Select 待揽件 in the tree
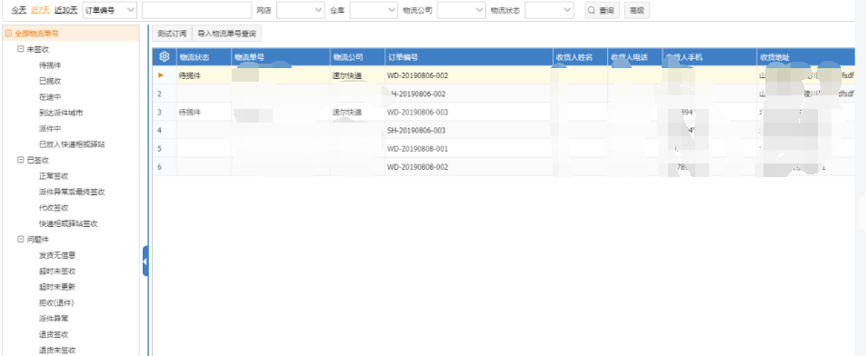The image size is (868, 356). [x=50, y=65]
